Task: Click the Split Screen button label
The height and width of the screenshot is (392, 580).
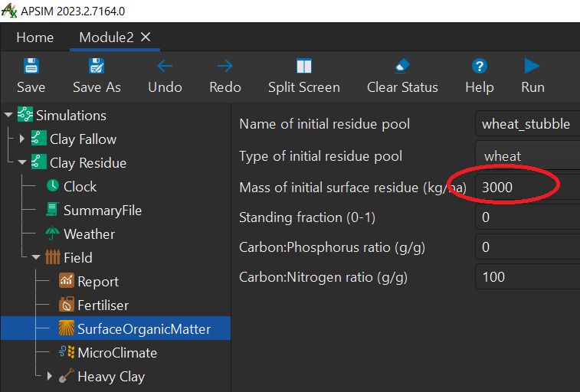Action: (304, 87)
